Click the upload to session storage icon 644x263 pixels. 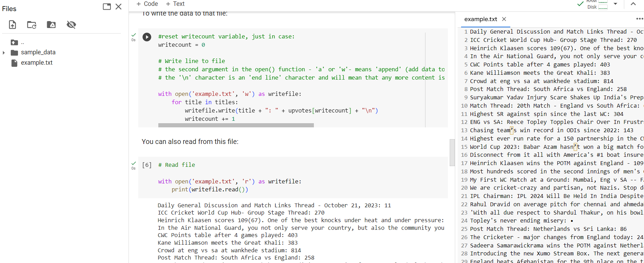(12, 25)
